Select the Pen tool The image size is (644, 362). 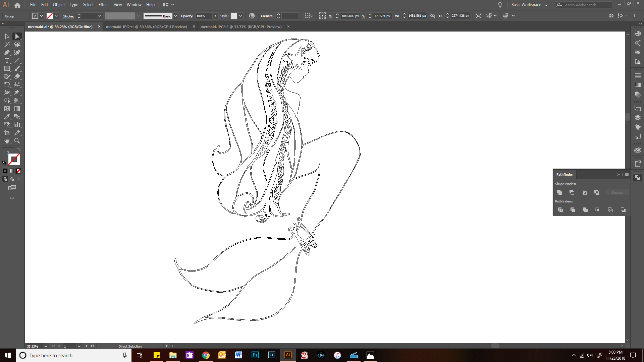click(x=7, y=52)
